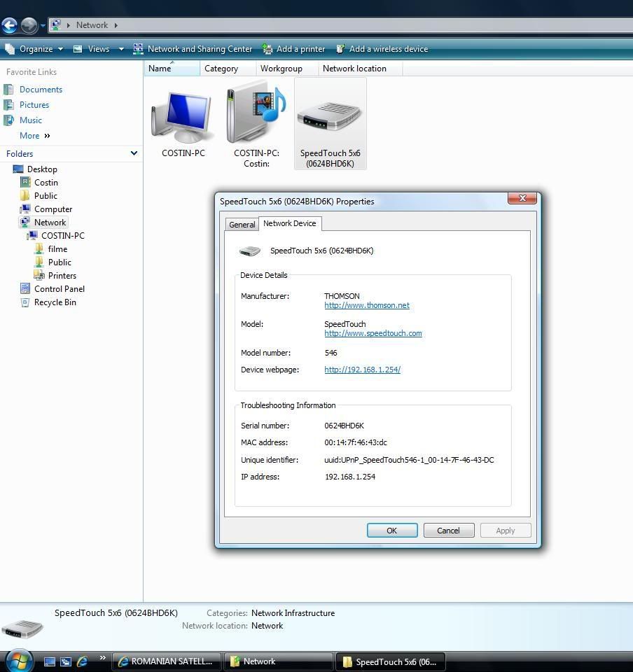Switch to the General tab
Image resolution: width=633 pixels, height=672 pixels.
pos(242,225)
